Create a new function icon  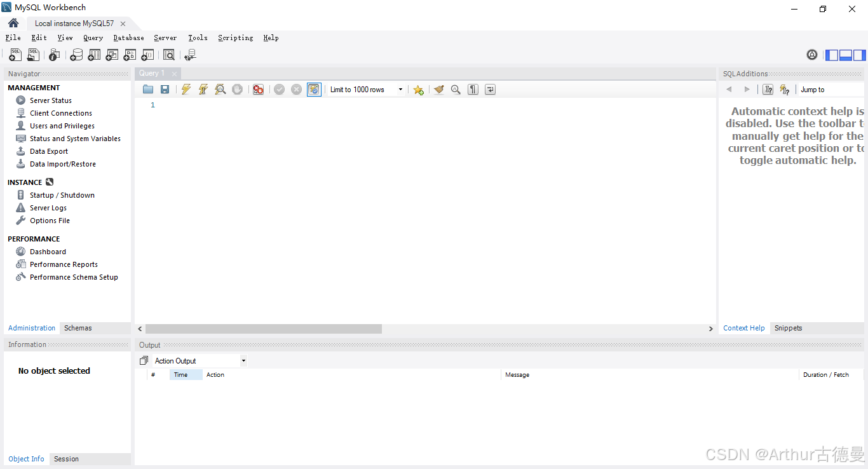[147, 55]
